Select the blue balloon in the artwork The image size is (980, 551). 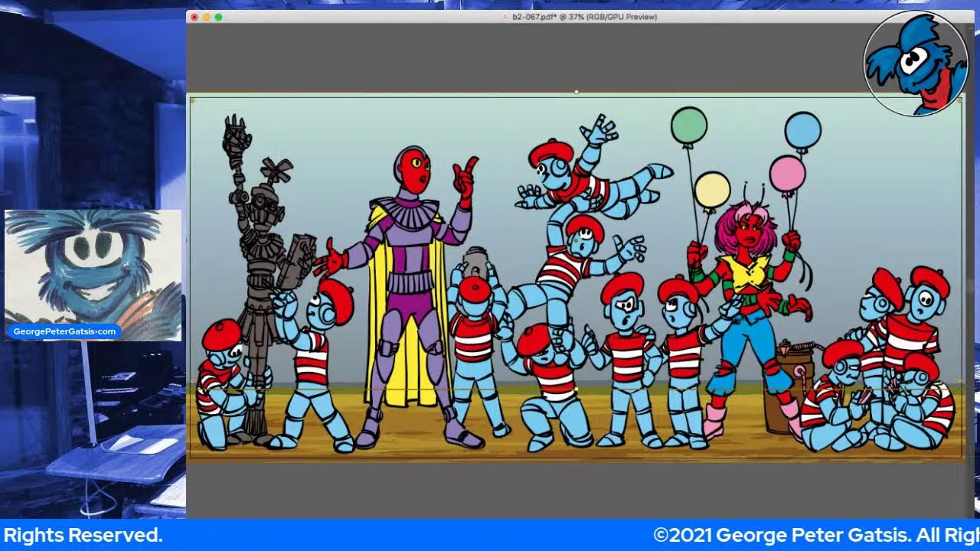pos(802,130)
